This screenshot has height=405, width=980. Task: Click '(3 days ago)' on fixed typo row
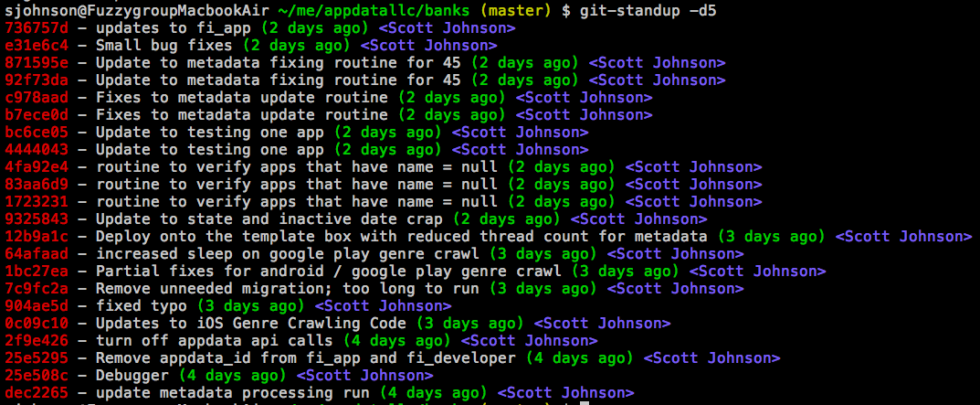[251, 306]
